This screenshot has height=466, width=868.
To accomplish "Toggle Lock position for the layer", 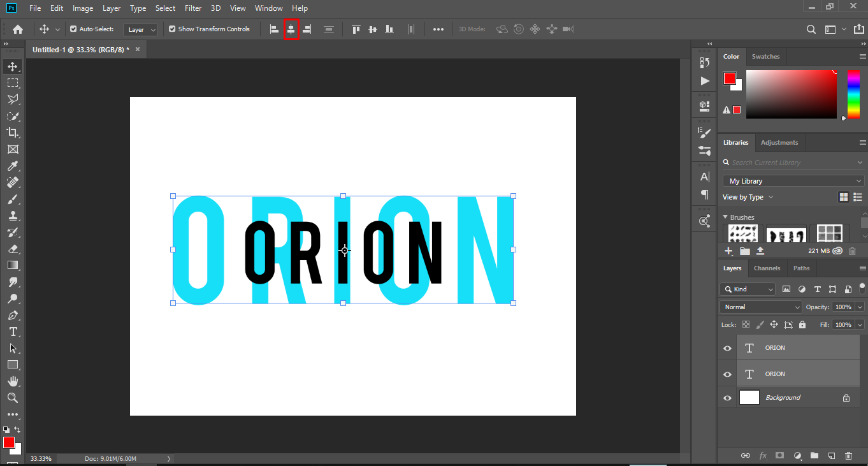I will pyautogui.click(x=774, y=324).
